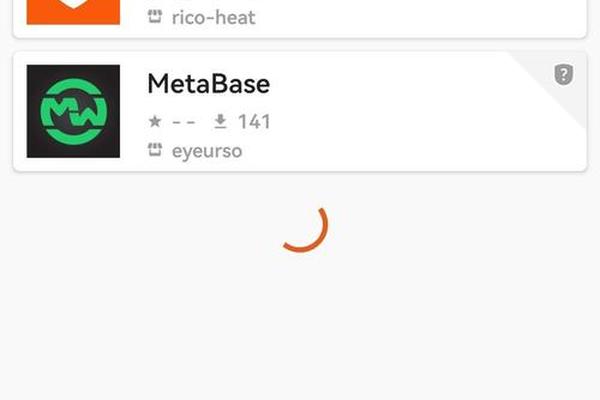Tap the shield question mark badge
The width and height of the screenshot is (600, 400).
point(564,74)
